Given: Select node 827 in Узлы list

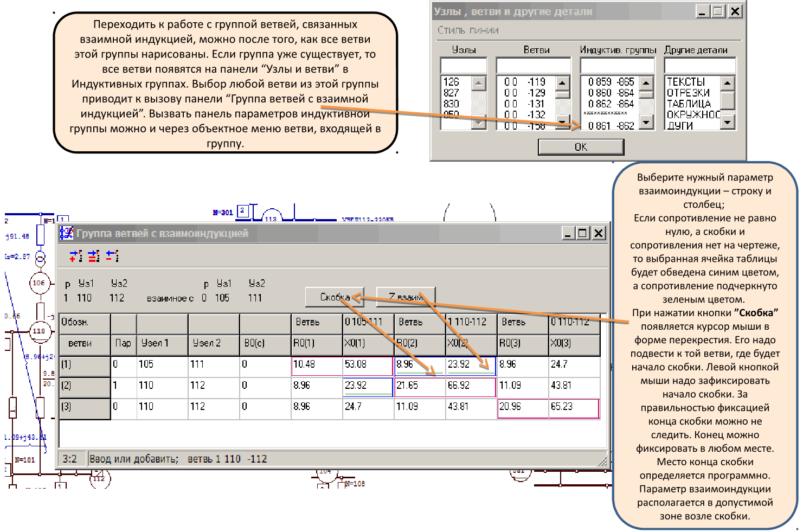Looking at the screenshot, I should point(451,93).
